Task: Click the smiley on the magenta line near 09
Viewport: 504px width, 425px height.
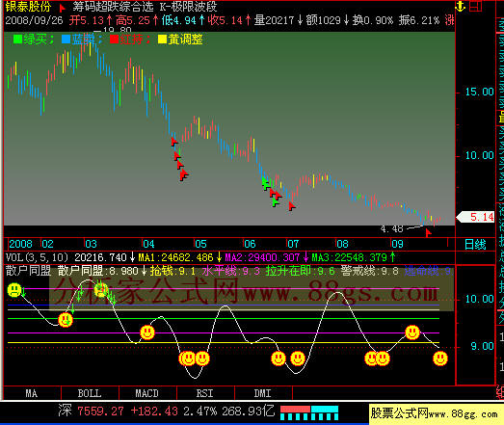Action: click(412, 332)
